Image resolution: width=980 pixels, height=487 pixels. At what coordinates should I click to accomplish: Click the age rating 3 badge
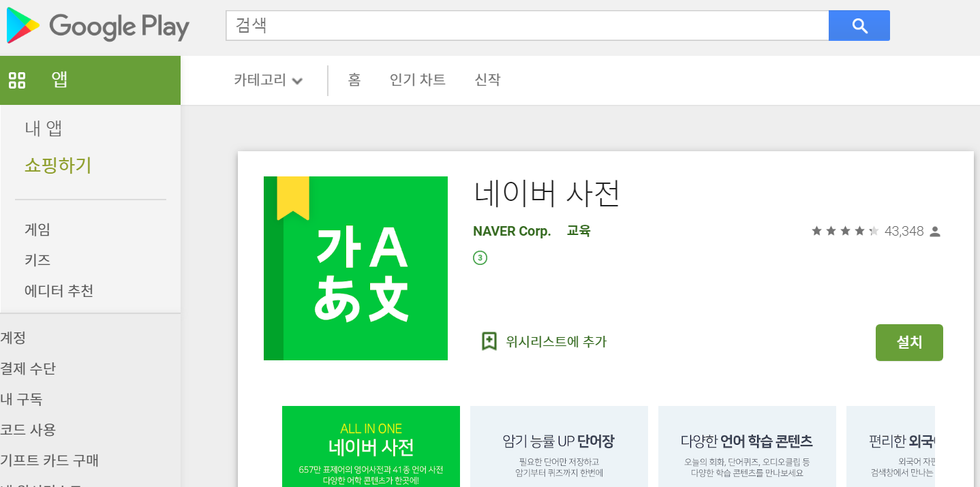tap(480, 258)
